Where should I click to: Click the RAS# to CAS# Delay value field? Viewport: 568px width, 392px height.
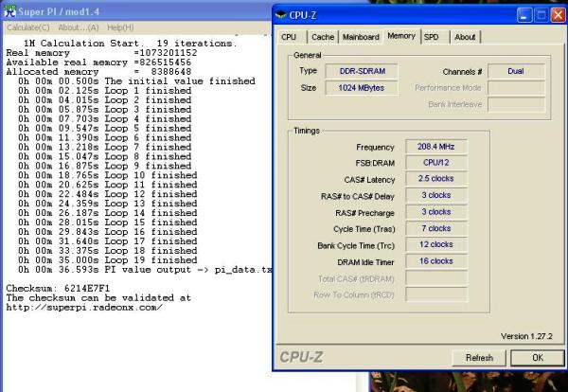point(436,195)
